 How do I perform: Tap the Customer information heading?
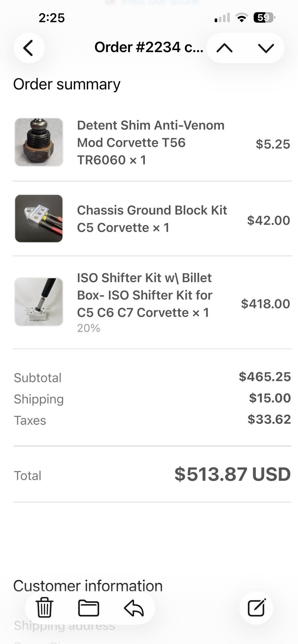(x=88, y=586)
